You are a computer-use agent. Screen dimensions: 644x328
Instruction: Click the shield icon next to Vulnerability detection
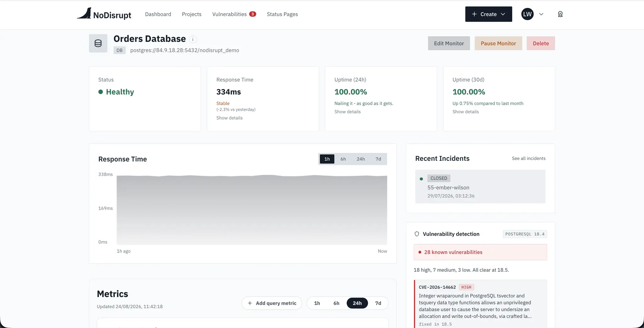417,234
